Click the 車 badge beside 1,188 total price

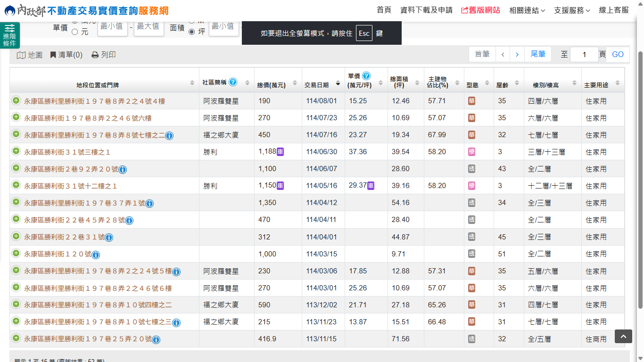(280, 152)
